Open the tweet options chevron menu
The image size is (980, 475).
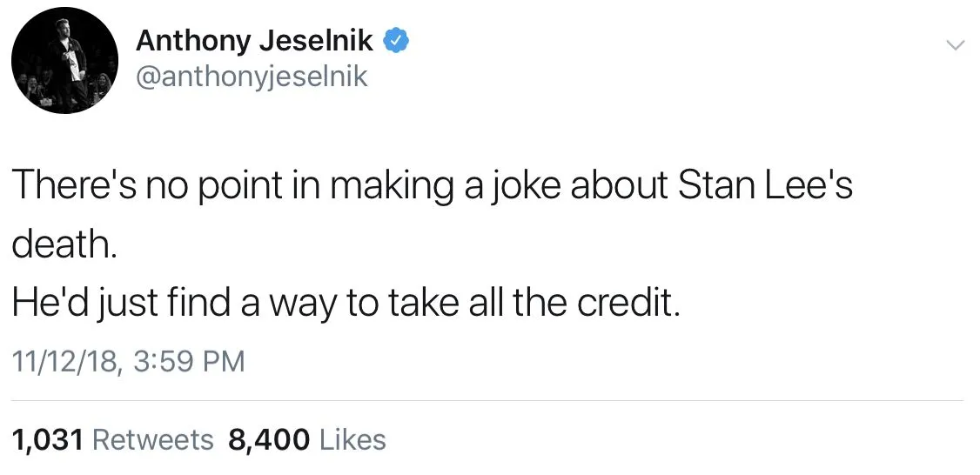point(955,45)
